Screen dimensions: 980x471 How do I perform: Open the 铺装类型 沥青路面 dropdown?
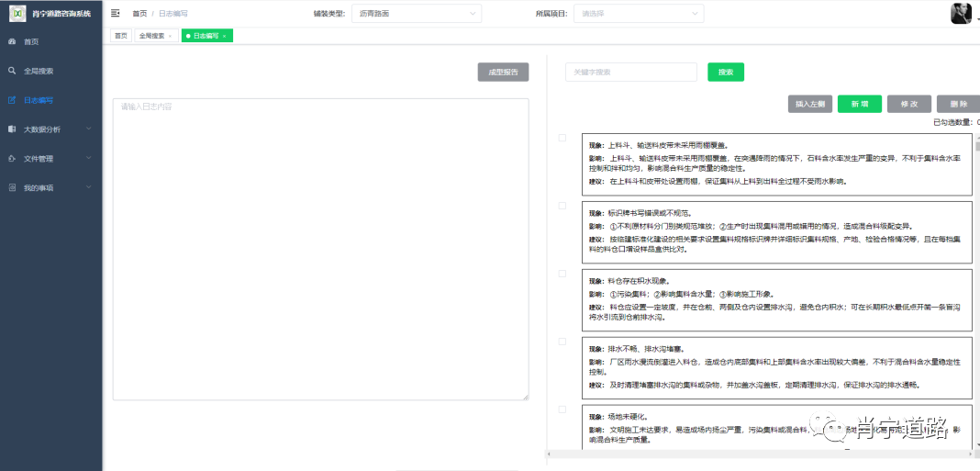417,13
